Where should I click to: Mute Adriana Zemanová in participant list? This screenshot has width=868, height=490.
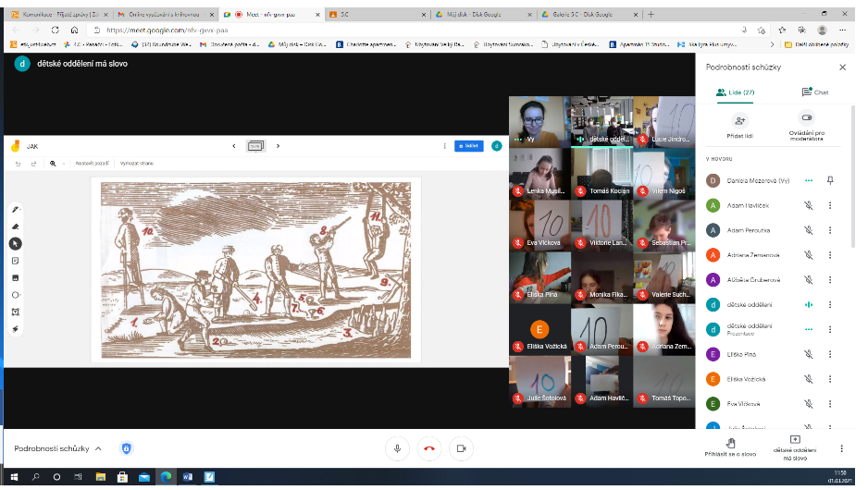(x=808, y=255)
